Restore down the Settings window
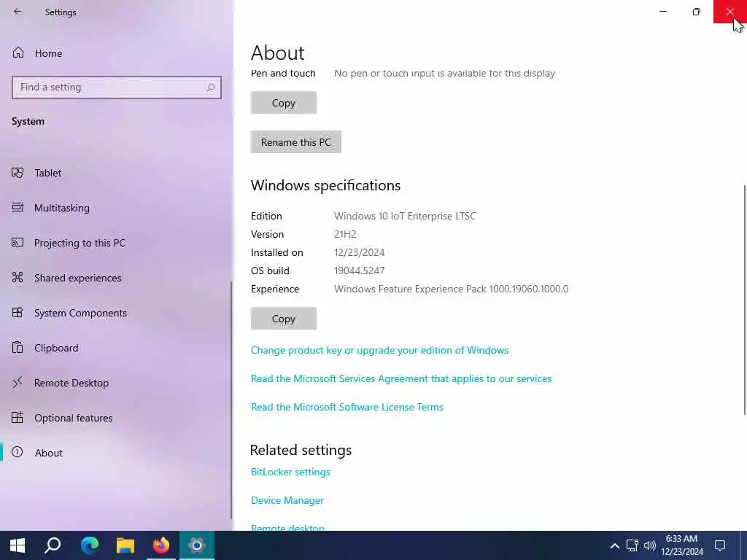The image size is (747, 560). pos(697,12)
